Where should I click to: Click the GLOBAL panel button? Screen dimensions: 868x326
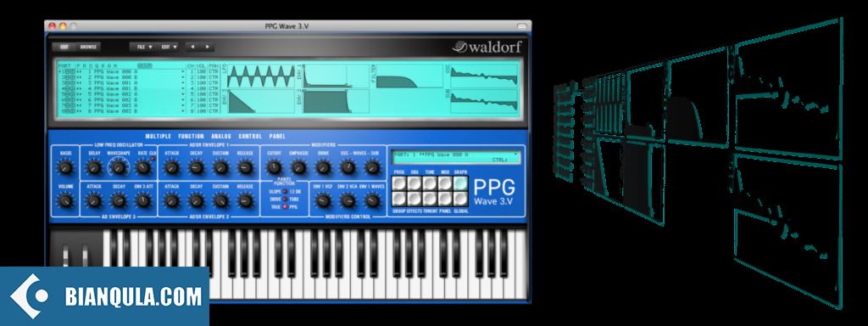coord(460,199)
